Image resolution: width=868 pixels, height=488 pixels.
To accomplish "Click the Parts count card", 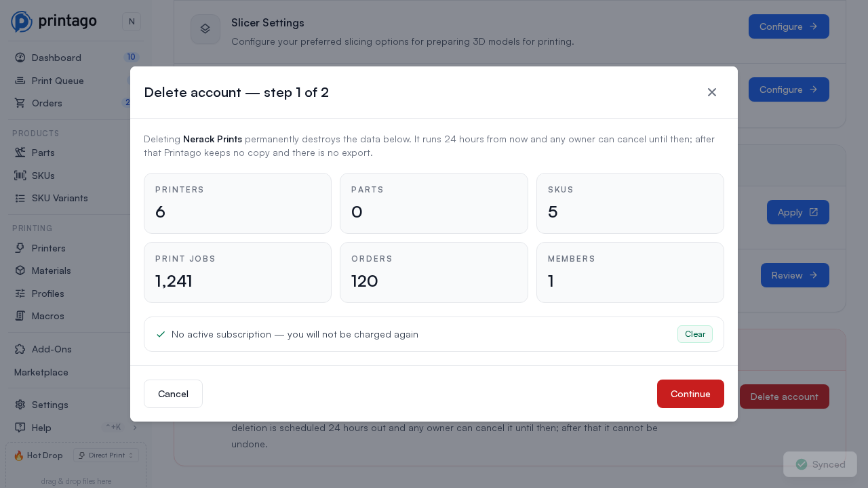I will [x=434, y=203].
